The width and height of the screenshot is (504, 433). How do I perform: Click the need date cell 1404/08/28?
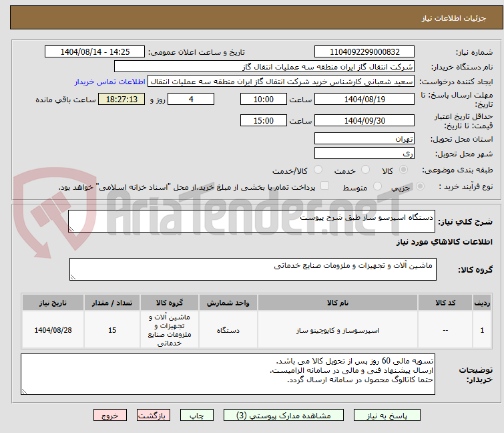pos(53,330)
